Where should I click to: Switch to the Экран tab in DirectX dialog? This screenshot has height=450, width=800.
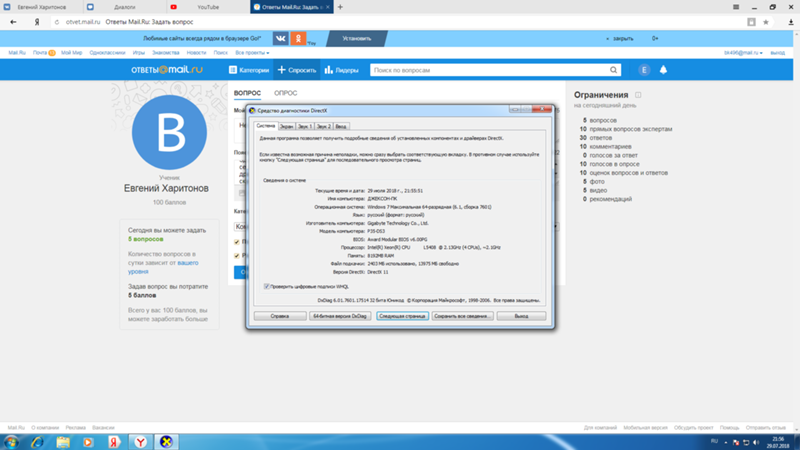pos(286,126)
